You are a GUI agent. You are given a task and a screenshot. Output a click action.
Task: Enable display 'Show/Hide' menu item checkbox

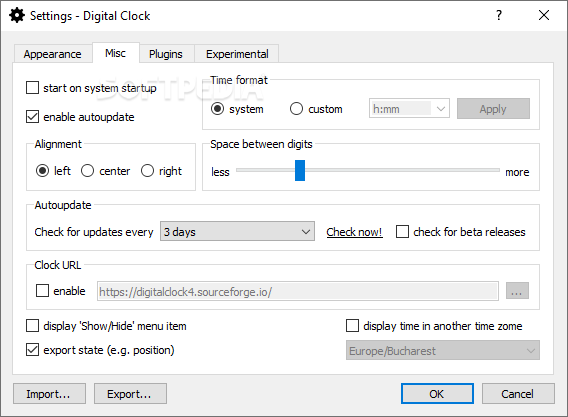33,326
